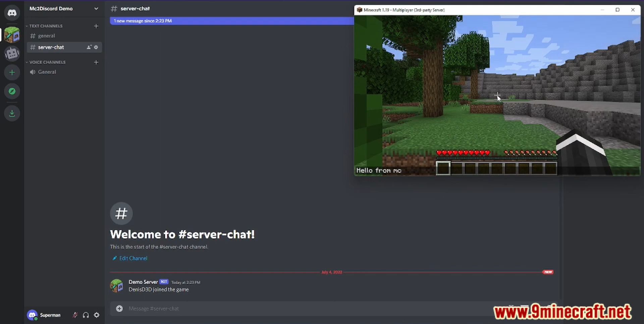Click the 'Hello from mc' Minecraft chat line
Screen dimensions: 644x324
click(379, 171)
